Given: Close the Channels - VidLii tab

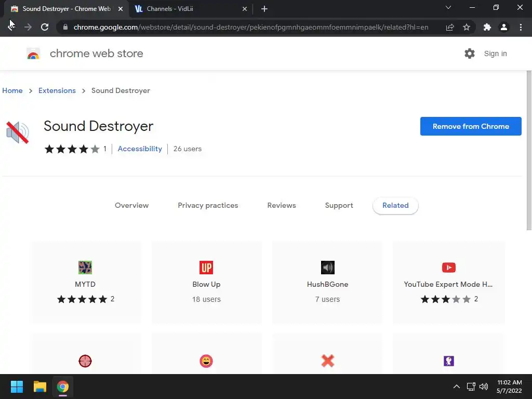Looking at the screenshot, I should pyautogui.click(x=245, y=9).
